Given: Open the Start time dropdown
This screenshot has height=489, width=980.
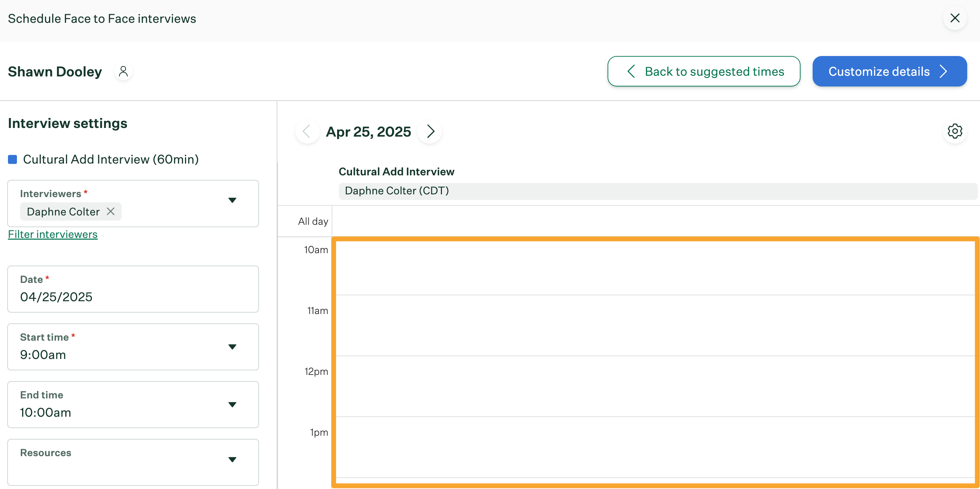Looking at the screenshot, I should (x=133, y=347).
